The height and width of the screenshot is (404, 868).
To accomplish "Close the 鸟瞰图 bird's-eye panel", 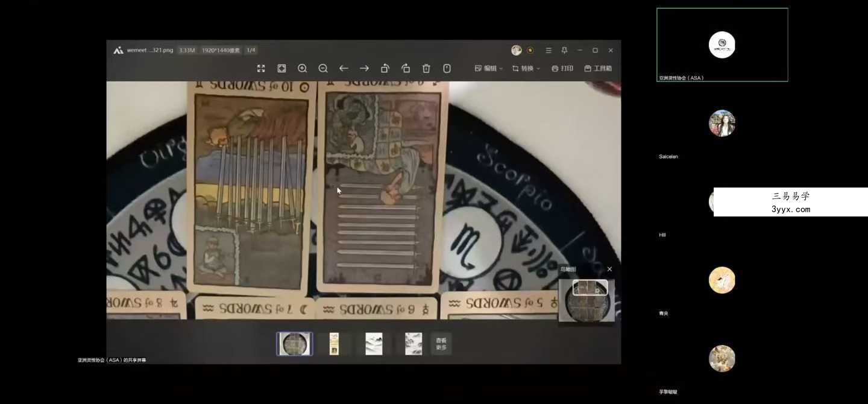I will click(x=609, y=269).
